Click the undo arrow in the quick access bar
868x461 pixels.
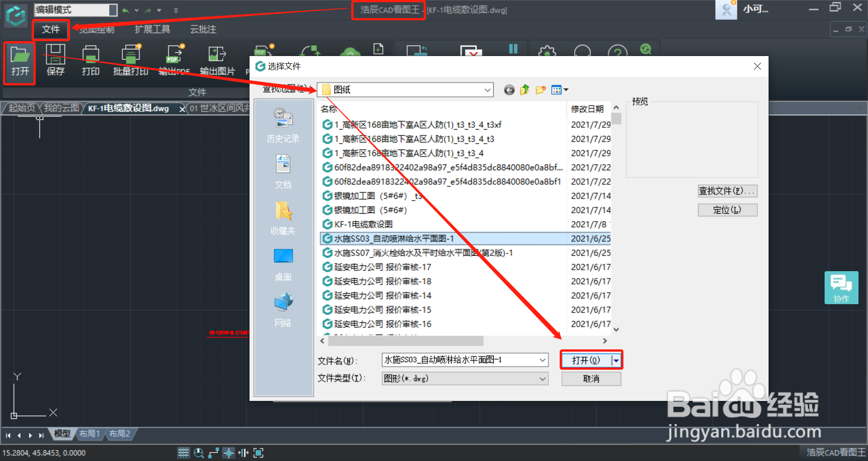coord(125,10)
